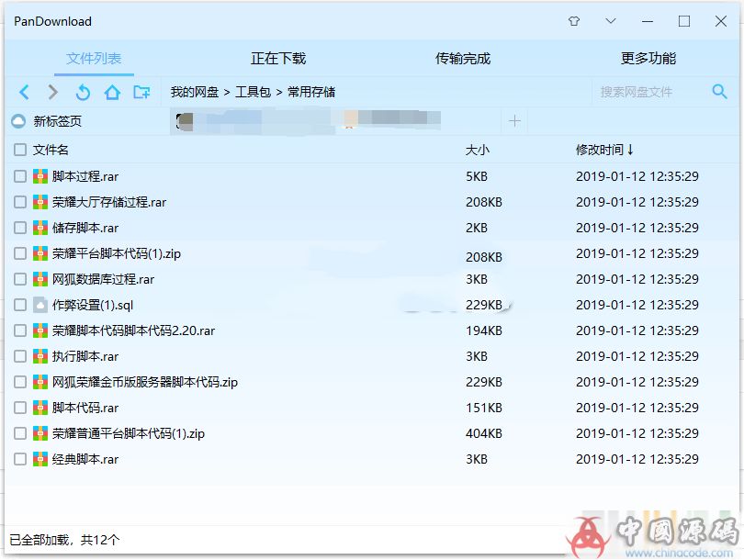Check the box for 作弊设置(1).sql
Viewport: 744px width, 560px height.
coord(20,305)
